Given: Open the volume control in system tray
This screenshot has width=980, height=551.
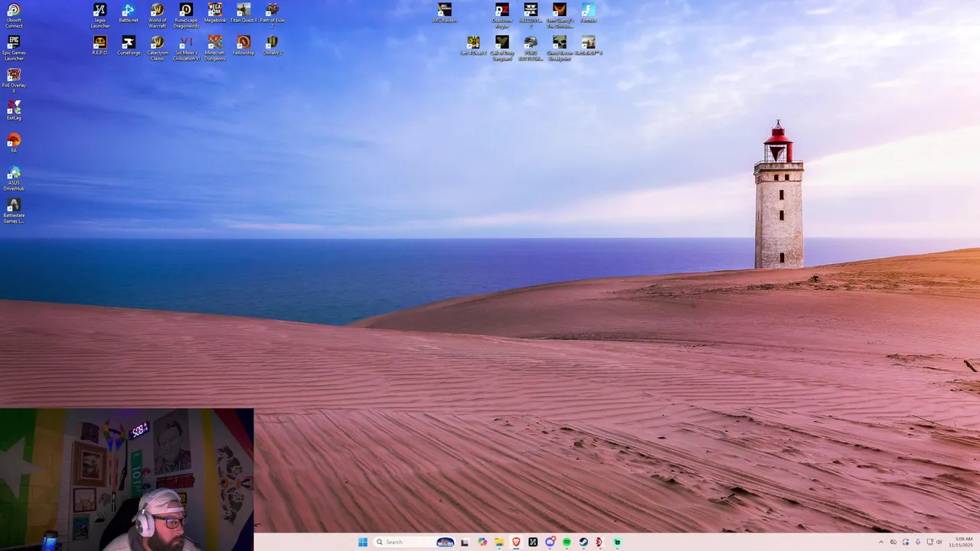Looking at the screenshot, I should click(x=939, y=542).
